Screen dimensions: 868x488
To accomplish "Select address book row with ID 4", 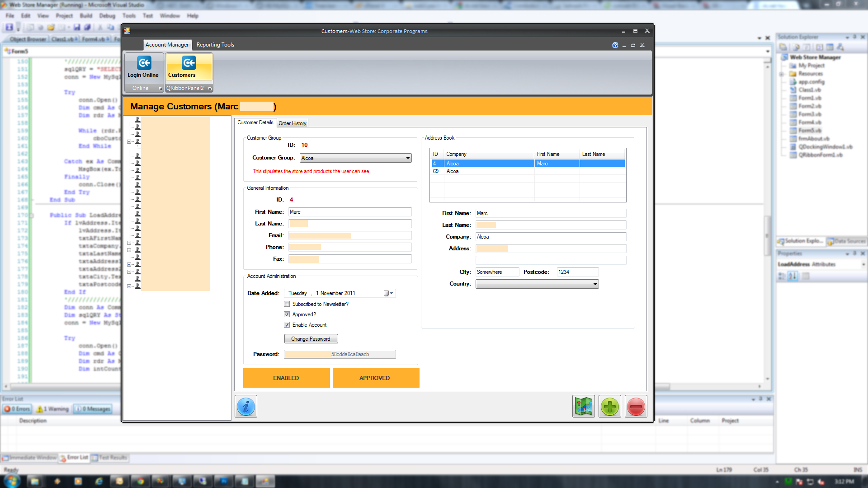I will point(528,164).
